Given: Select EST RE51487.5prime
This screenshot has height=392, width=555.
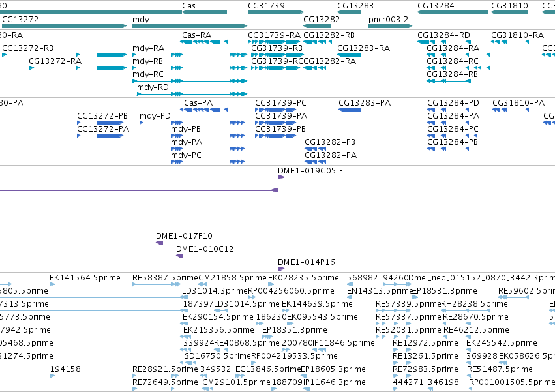Looking at the screenshot, I should [x=500, y=369].
